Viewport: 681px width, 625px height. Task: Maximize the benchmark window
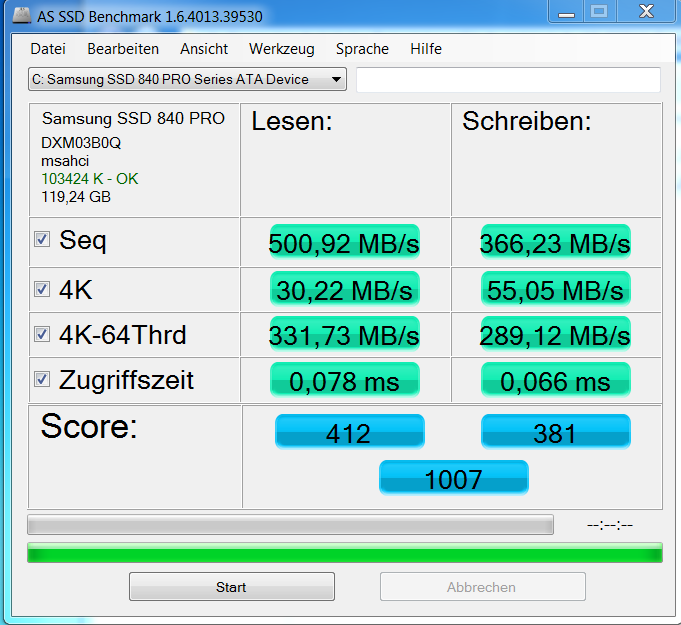(x=599, y=12)
